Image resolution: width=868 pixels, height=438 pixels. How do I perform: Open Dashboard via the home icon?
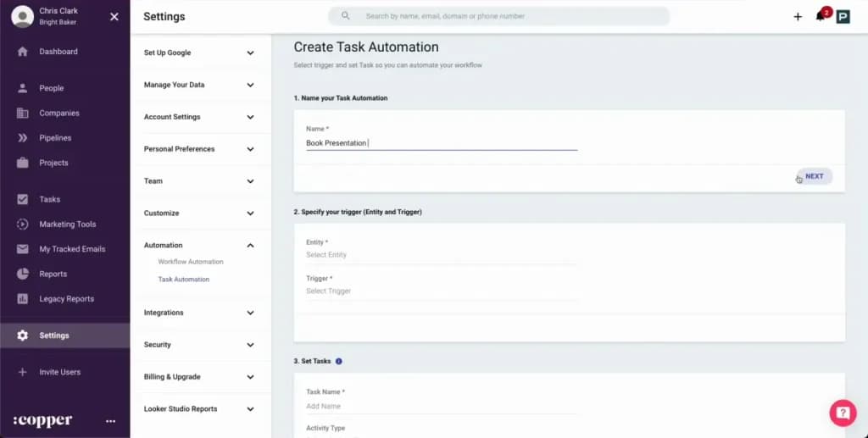pos(22,52)
